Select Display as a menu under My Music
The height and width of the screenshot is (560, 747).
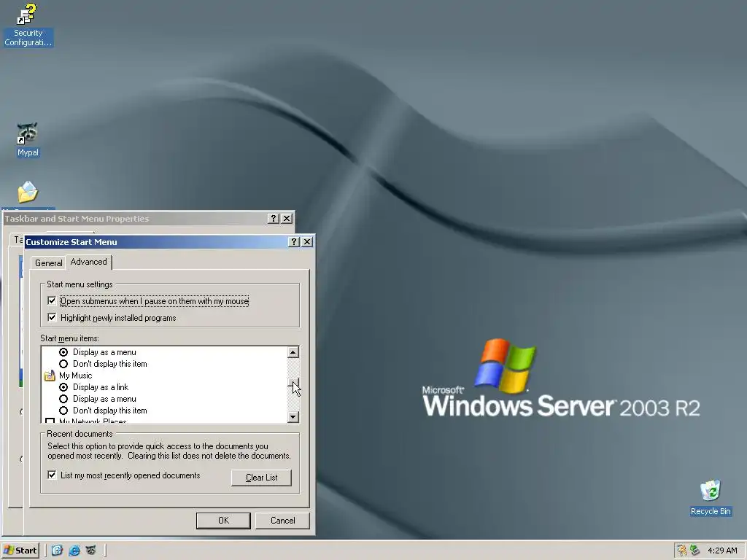(63, 399)
